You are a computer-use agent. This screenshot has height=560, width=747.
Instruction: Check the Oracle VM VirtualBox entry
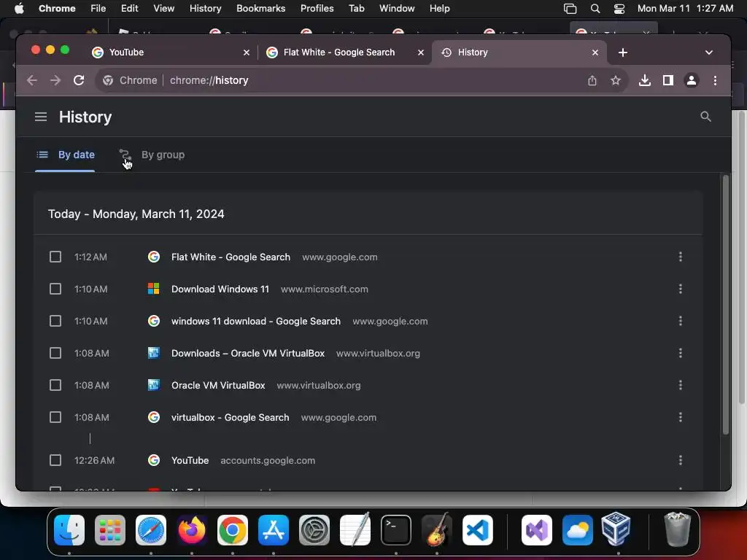55,385
